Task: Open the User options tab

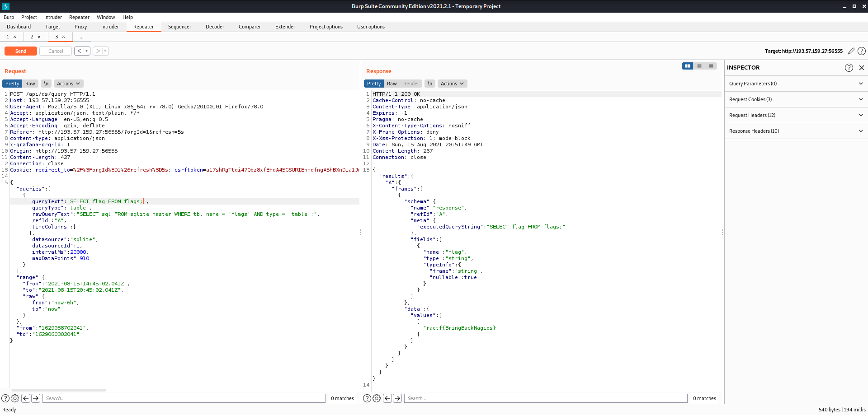Action: point(371,27)
